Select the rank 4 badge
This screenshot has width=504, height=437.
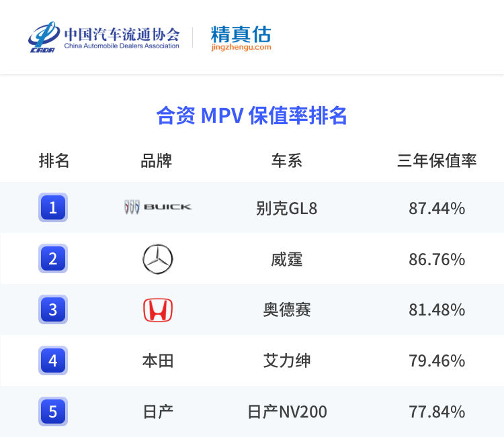53,360
